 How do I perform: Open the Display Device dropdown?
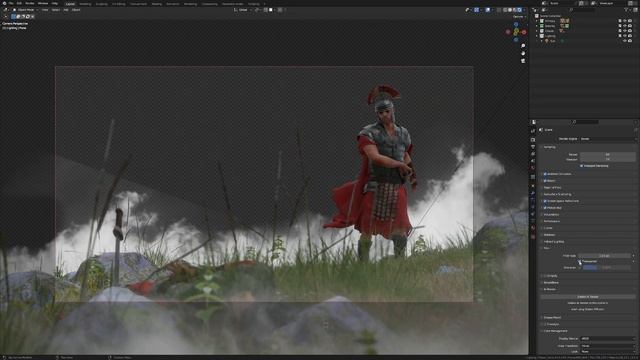tap(607, 338)
